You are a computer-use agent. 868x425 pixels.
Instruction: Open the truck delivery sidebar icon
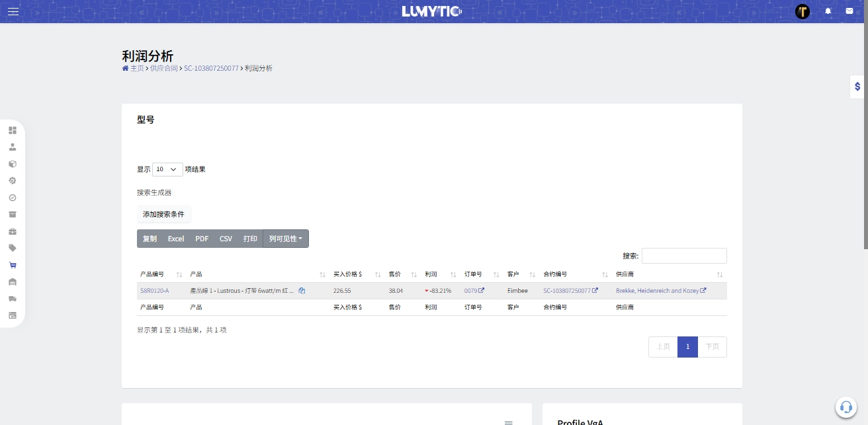click(x=13, y=299)
